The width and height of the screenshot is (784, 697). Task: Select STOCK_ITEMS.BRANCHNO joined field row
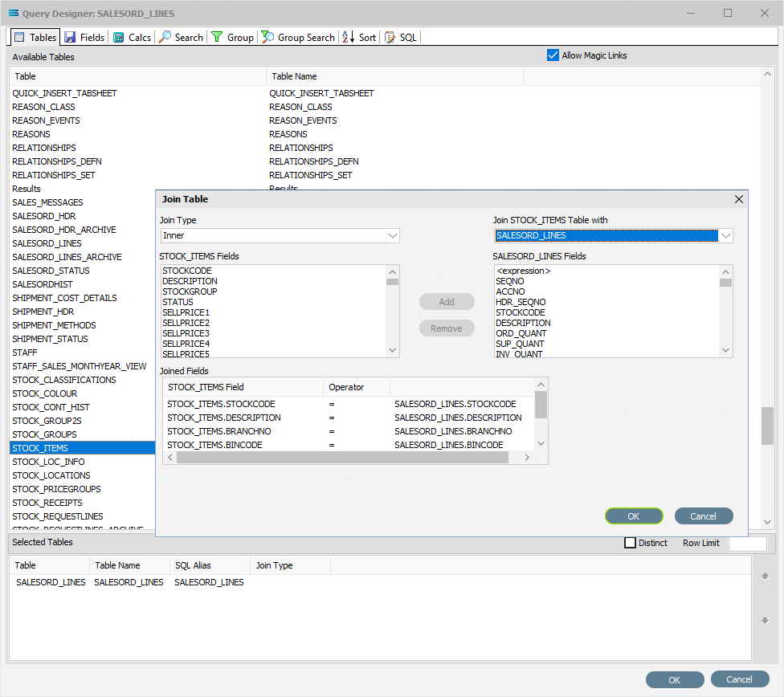tap(348, 431)
